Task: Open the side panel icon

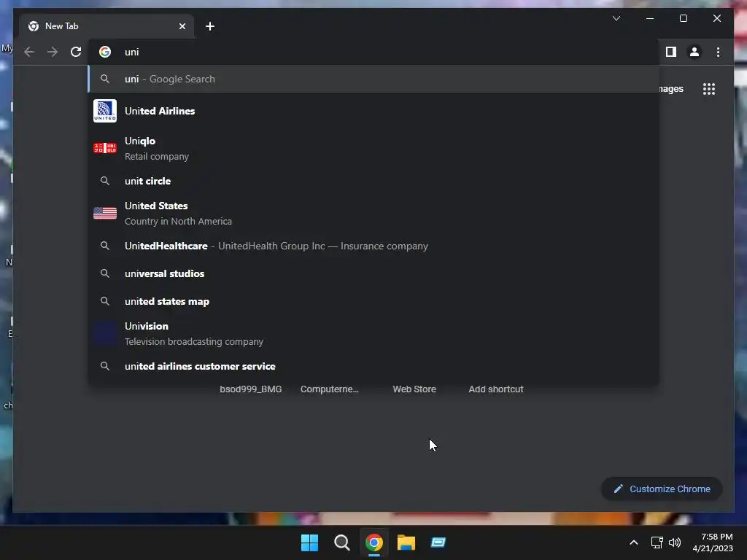Action: (x=671, y=52)
